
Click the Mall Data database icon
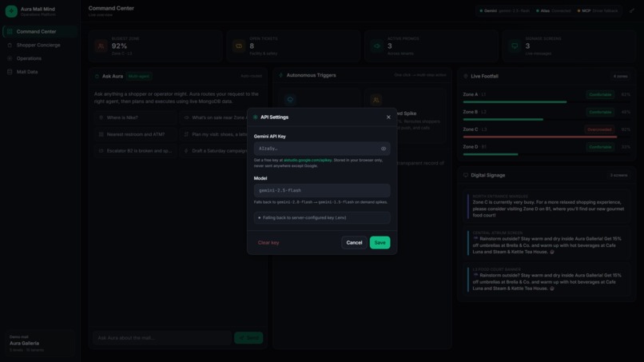(x=10, y=72)
